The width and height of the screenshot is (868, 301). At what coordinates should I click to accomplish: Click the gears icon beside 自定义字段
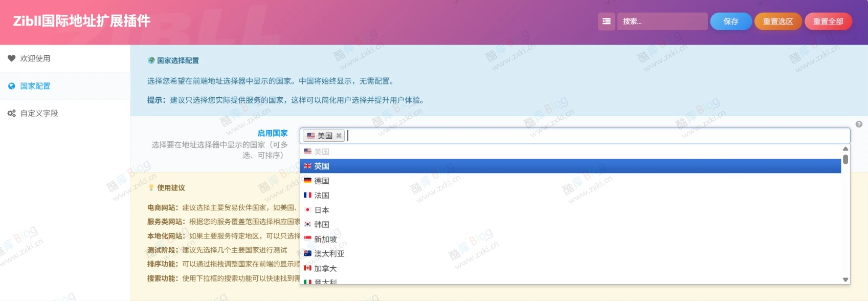click(x=11, y=113)
